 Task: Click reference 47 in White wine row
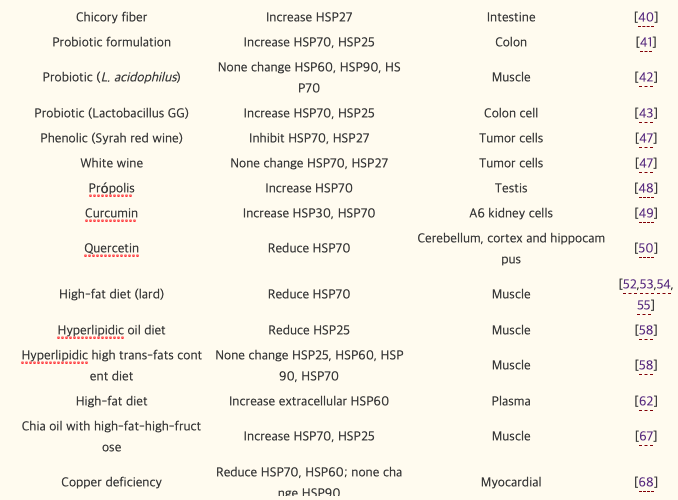point(646,163)
